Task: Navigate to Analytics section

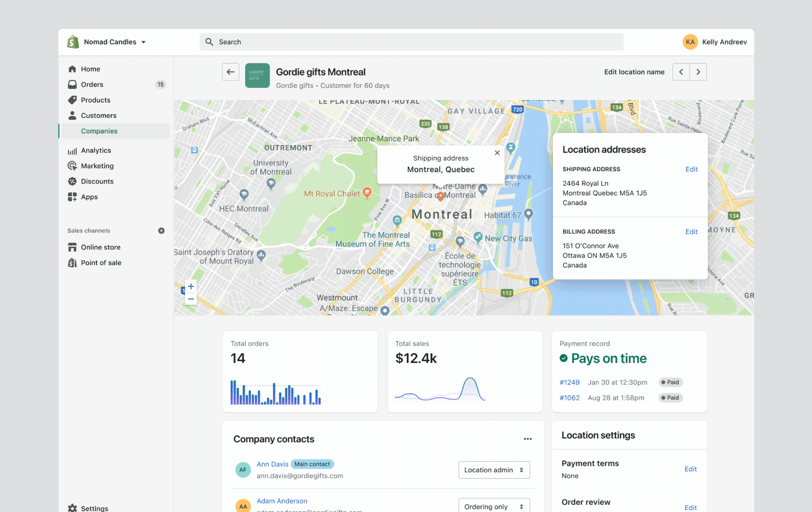Action: [96, 150]
